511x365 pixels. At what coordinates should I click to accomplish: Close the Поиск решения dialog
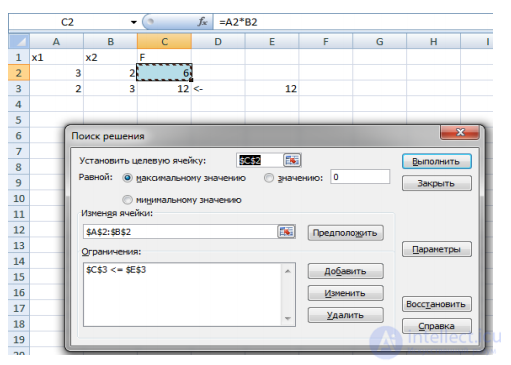coord(460,133)
